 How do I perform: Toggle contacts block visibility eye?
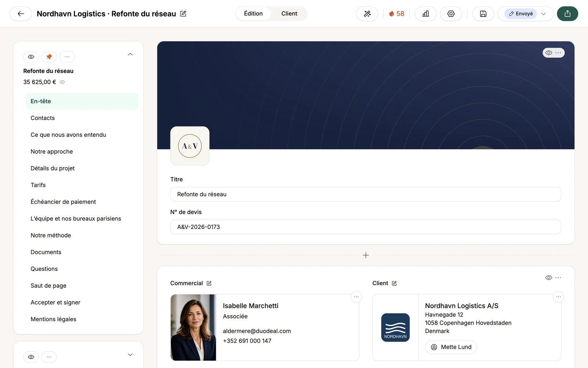pos(549,277)
